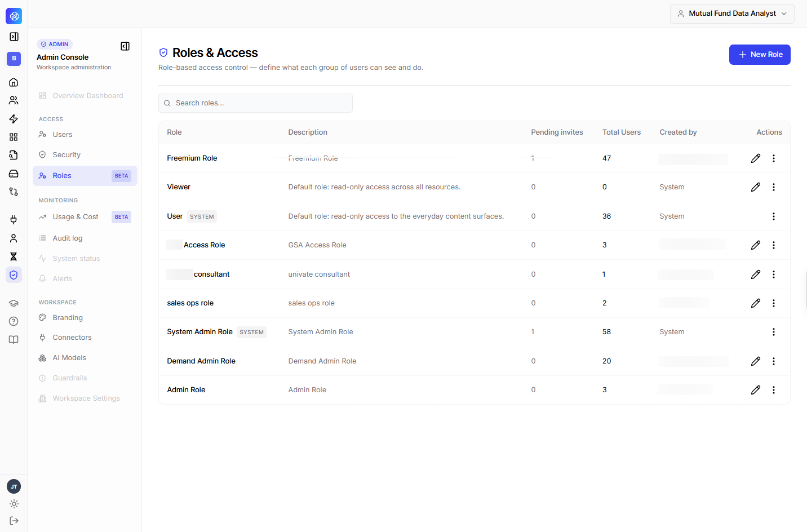
Task: Click the hourglass icon in left rail
Action: pyautogui.click(x=14, y=256)
